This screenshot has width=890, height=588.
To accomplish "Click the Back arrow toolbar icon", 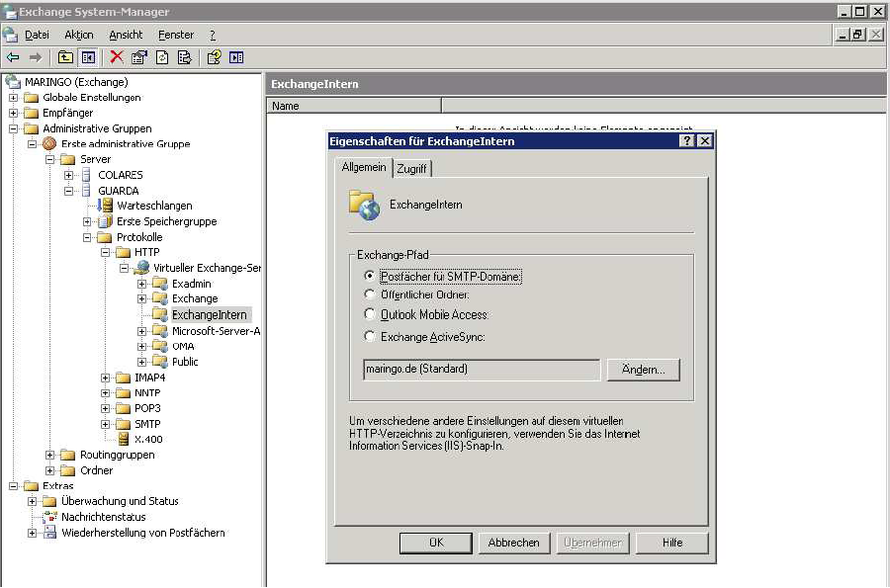I will click(x=13, y=57).
